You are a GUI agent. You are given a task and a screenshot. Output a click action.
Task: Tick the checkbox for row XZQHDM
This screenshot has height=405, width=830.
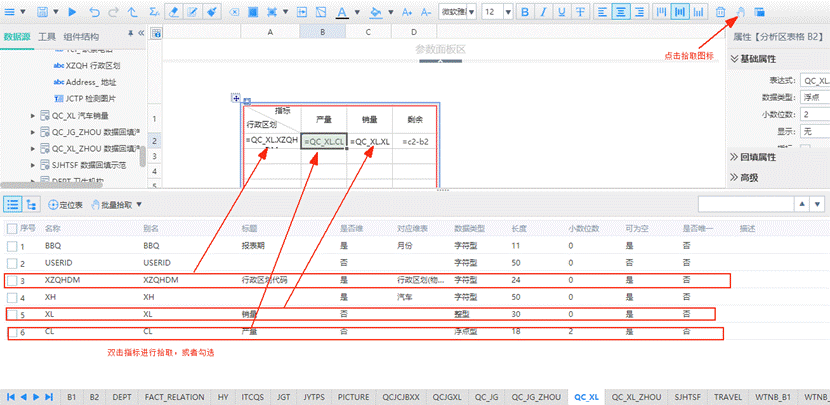pos(12,281)
